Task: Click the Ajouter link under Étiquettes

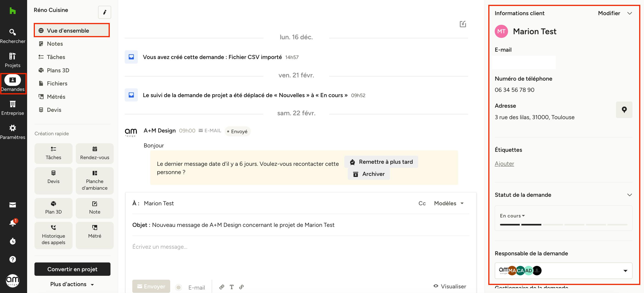Action: tap(504, 163)
